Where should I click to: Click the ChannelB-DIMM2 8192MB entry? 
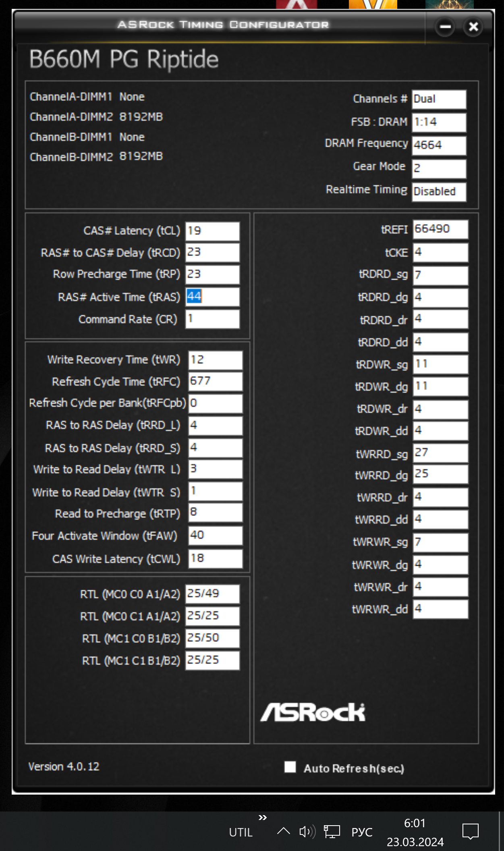(96, 157)
